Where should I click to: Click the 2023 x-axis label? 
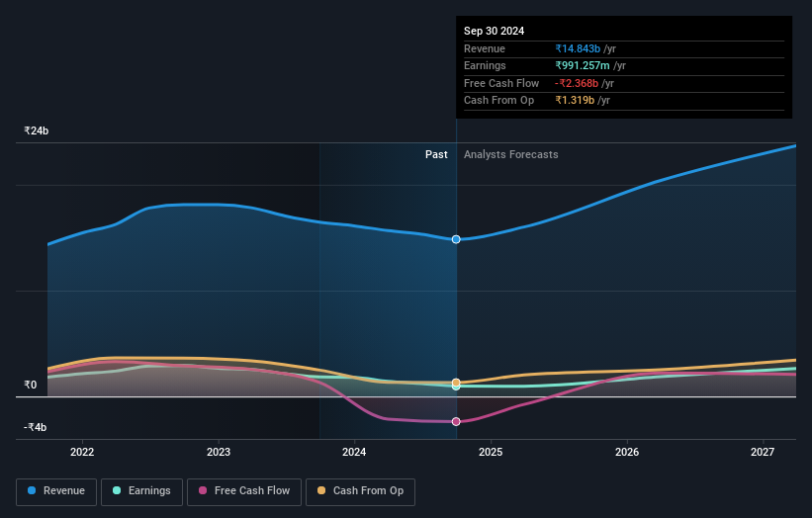click(x=219, y=452)
